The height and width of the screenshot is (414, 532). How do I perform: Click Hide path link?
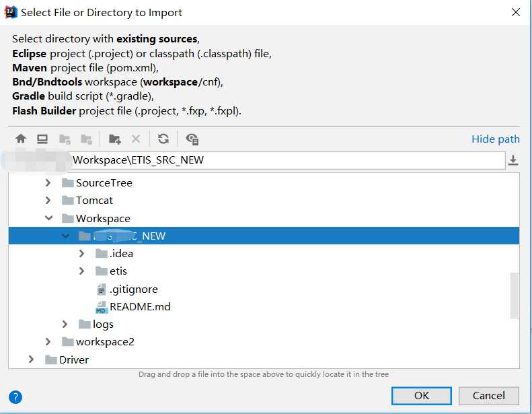496,139
